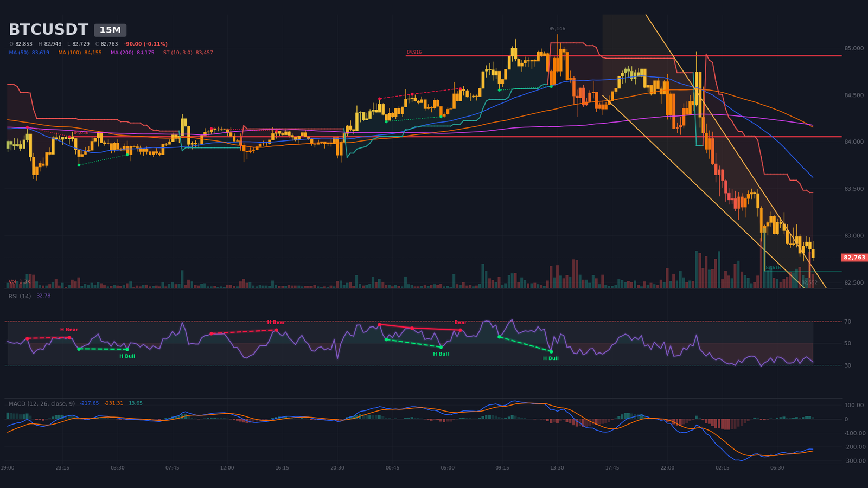Click the 85,146 swing high label
Image resolution: width=868 pixels, height=488 pixels.
point(557,29)
